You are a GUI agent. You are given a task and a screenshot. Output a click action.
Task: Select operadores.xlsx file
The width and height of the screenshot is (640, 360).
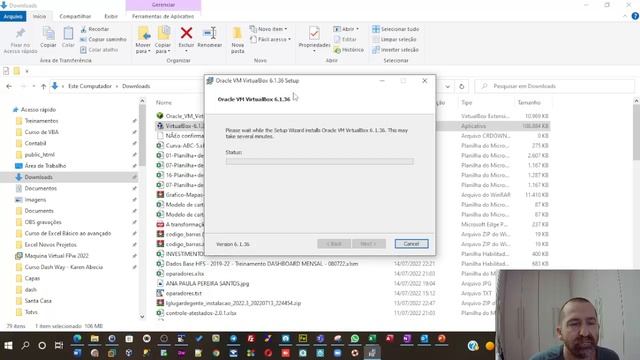tap(184, 273)
